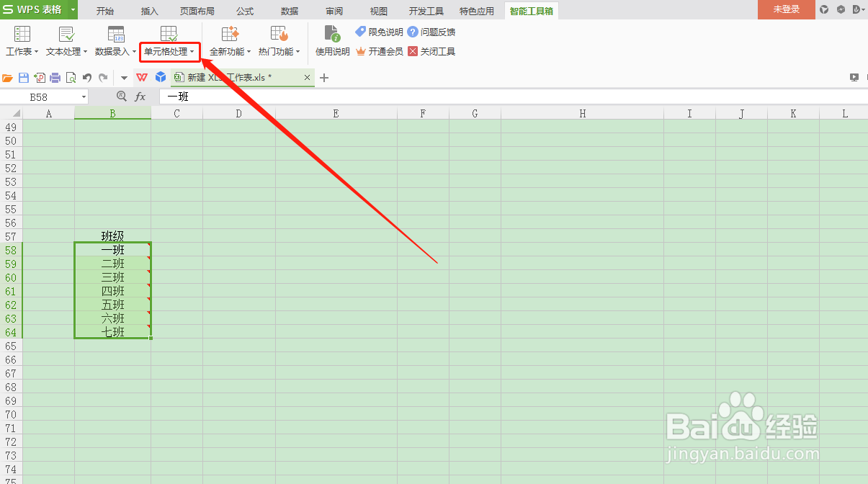
Task: Click the 关闭工具 button
Action: pos(431,52)
